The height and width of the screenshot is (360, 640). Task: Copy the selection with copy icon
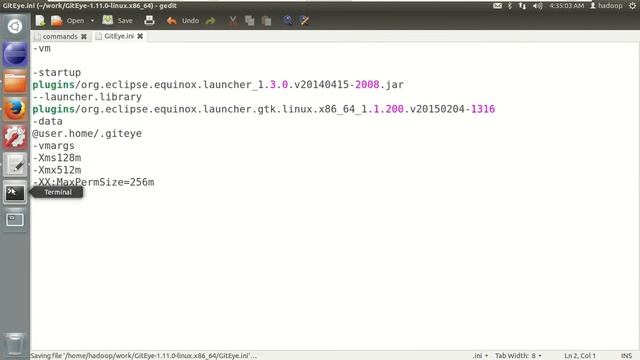(x=249, y=20)
